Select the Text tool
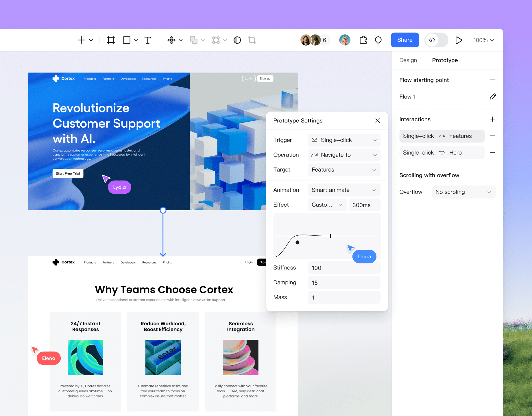The image size is (532, 416). (x=148, y=40)
